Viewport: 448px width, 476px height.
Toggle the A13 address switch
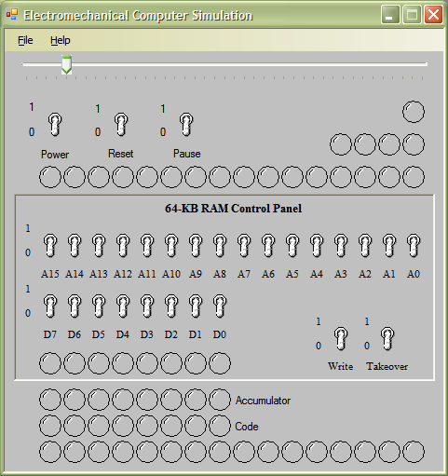99,245
